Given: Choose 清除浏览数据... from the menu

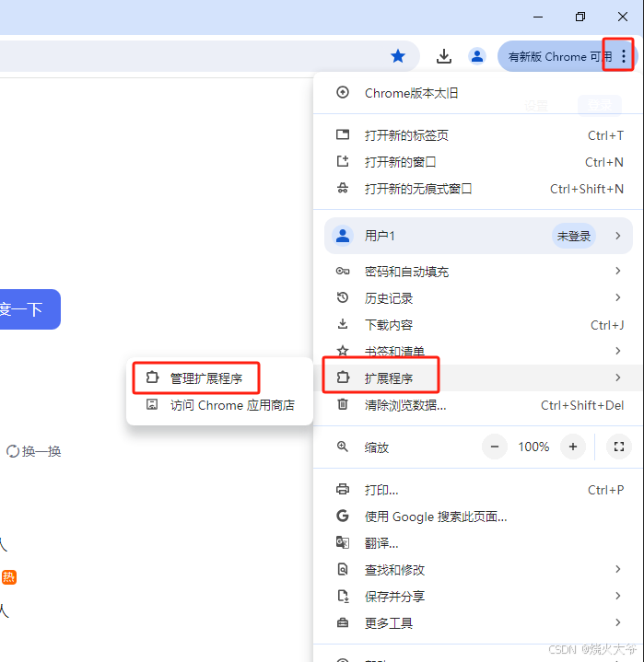Looking at the screenshot, I should [x=478, y=405].
